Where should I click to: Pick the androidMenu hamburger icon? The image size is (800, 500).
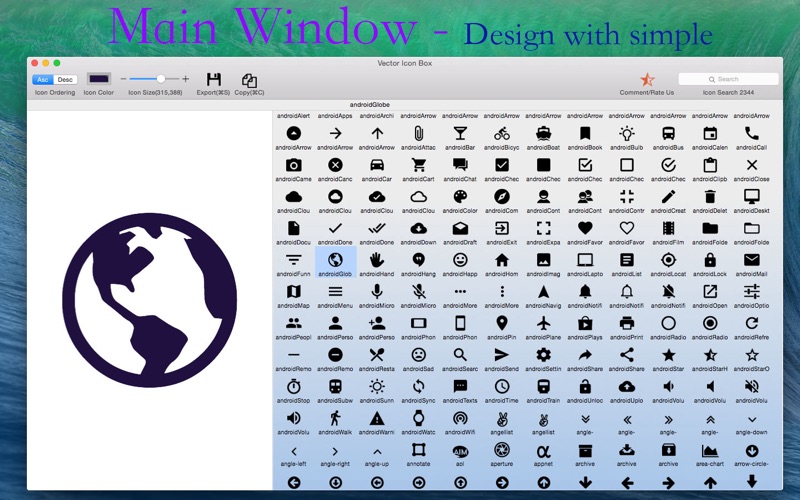coord(335,292)
